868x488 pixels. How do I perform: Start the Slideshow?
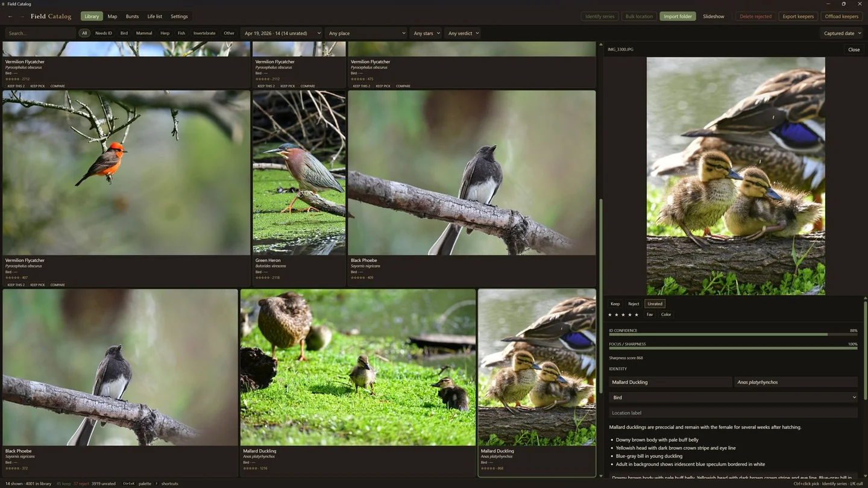713,16
